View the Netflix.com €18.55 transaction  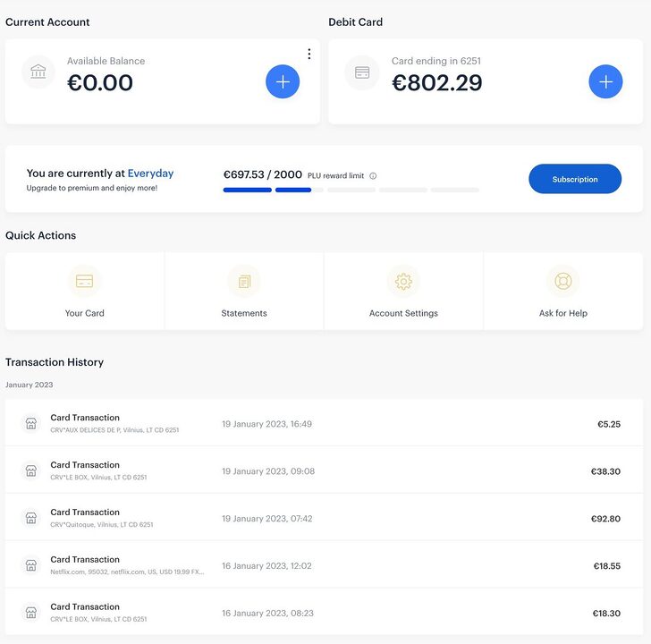[324, 564]
